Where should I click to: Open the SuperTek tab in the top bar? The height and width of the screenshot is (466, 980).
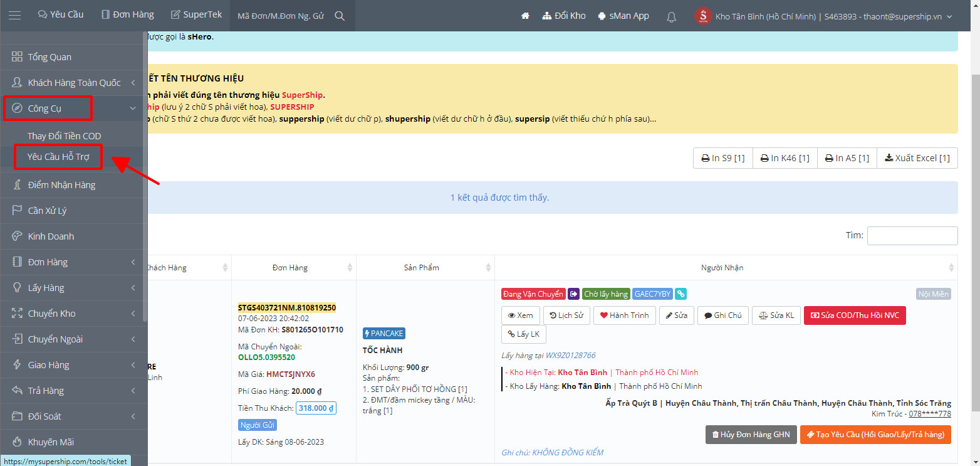(x=196, y=15)
